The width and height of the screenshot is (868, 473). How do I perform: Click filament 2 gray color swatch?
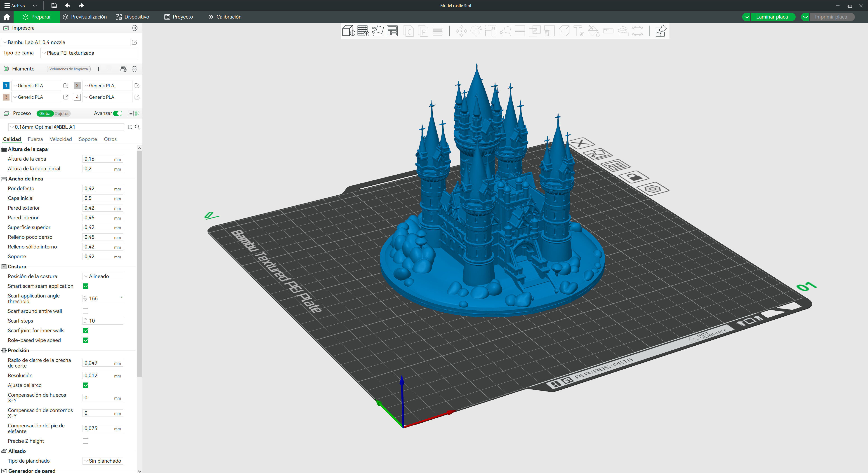[77, 86]
